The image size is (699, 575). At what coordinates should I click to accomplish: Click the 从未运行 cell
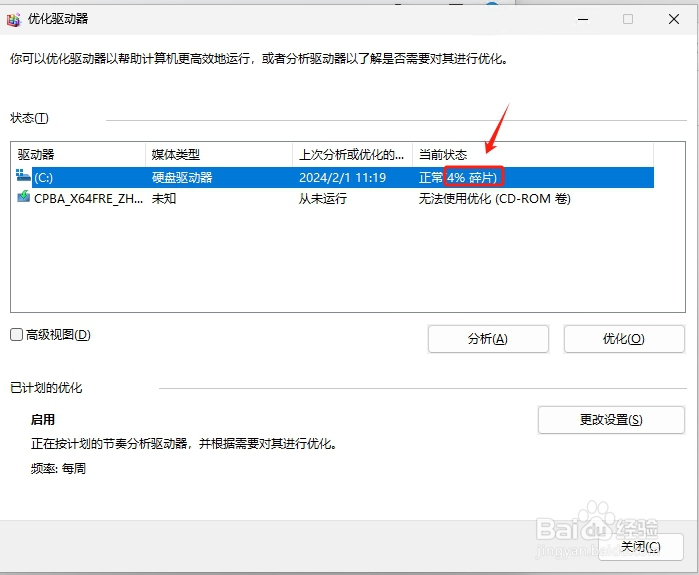pos(323,198)
